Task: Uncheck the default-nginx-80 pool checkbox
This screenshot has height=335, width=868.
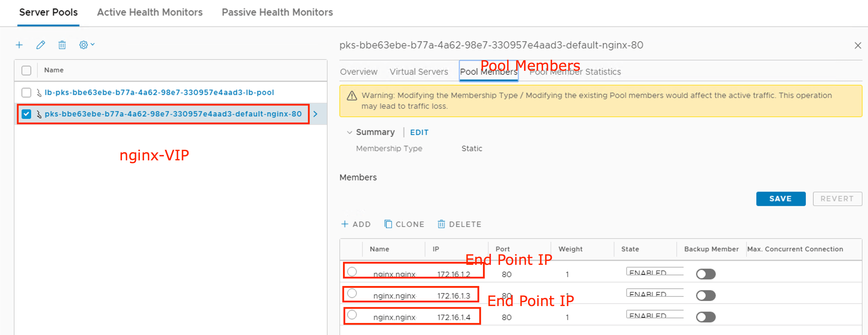Action: pos(26,114)
